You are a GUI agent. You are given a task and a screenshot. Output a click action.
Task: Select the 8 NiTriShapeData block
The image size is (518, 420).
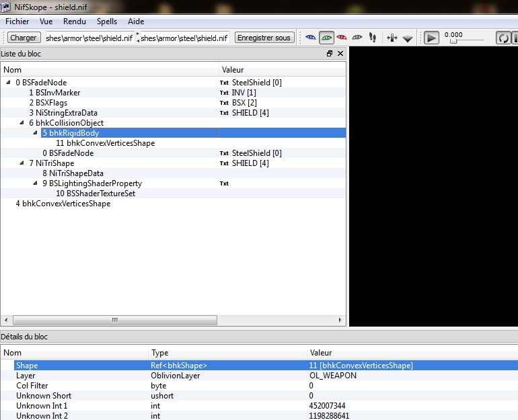pos(73,173)
